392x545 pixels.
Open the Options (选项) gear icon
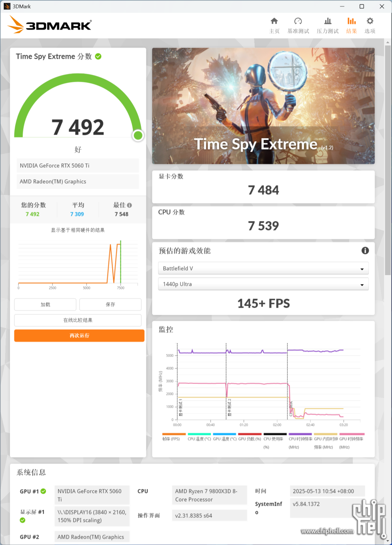point(370,21)
